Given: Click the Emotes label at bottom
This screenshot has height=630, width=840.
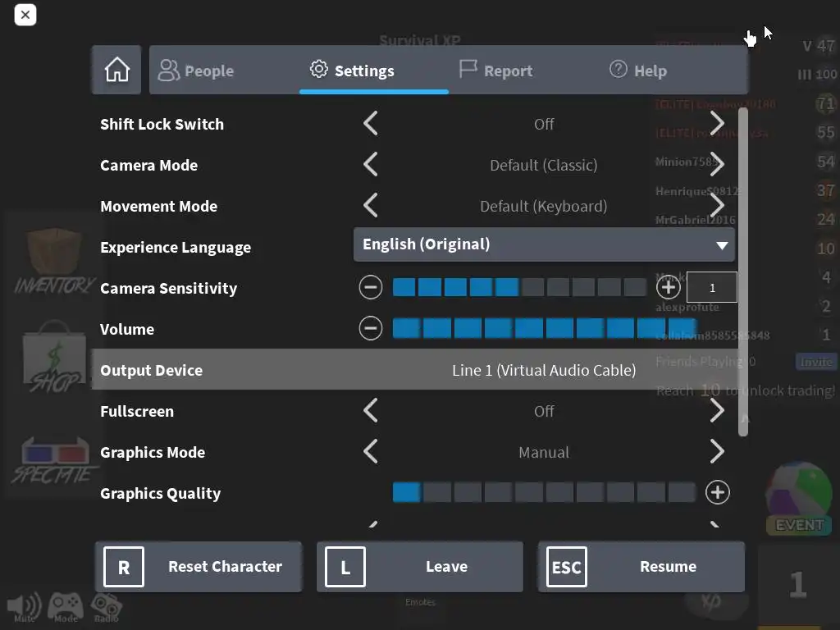Looking at the screenshot, I should [420, 602].
